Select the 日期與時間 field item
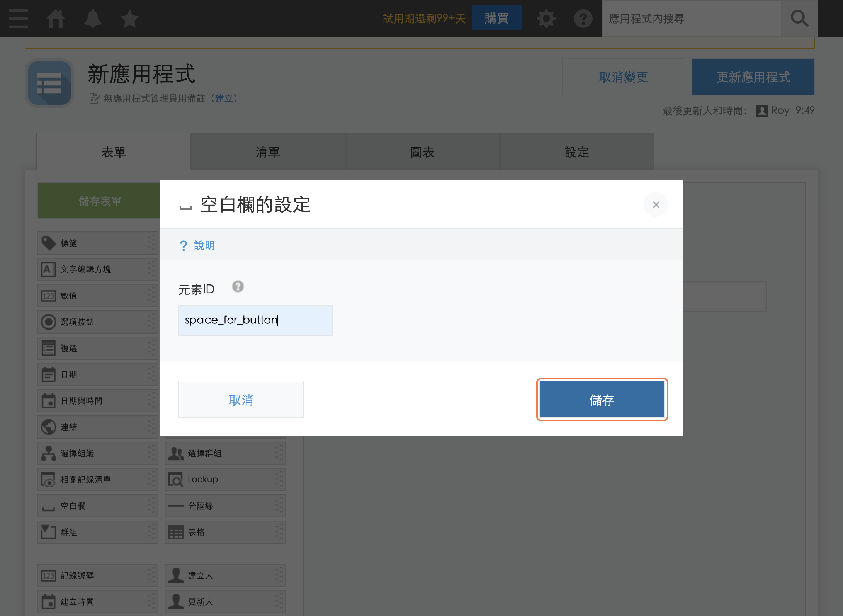The width and height of the screenshot is (843, 616). pos(98,401)
